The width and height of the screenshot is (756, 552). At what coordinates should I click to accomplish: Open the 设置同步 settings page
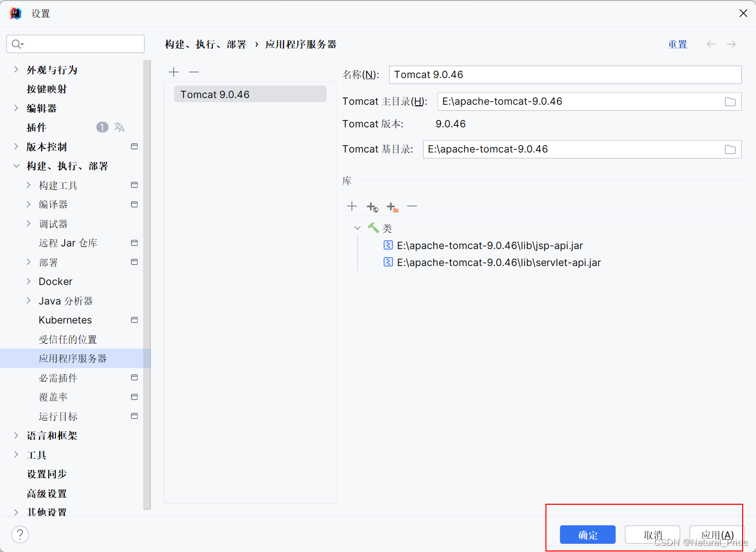tap(47, 474)
